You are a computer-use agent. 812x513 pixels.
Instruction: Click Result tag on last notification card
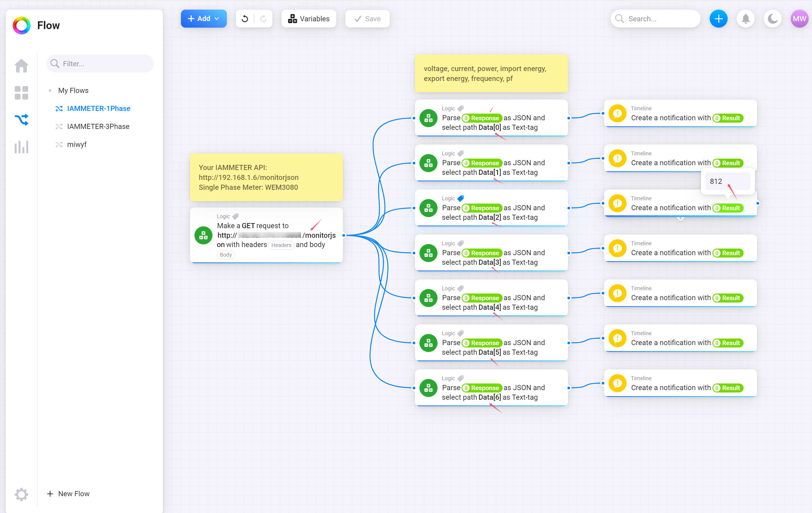tap(728, 388)
